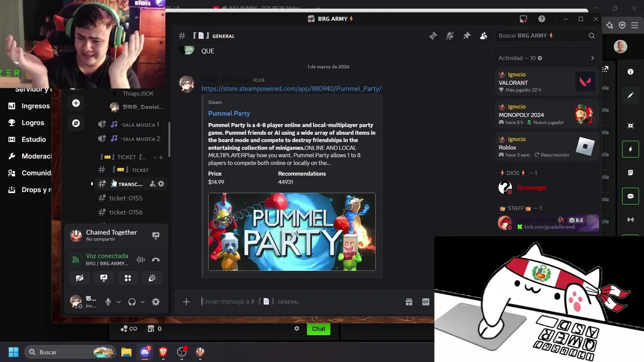Image resolution: width=644 pixels, height=362 pixels.
Task: Open Discord inbox icon in title bar
Action: 523,19
